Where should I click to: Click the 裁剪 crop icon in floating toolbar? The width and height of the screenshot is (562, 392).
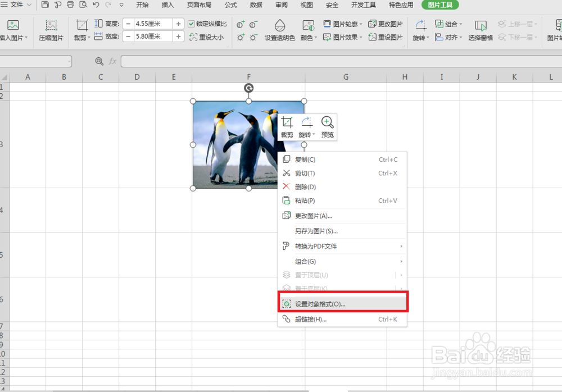tap(287, 127)
